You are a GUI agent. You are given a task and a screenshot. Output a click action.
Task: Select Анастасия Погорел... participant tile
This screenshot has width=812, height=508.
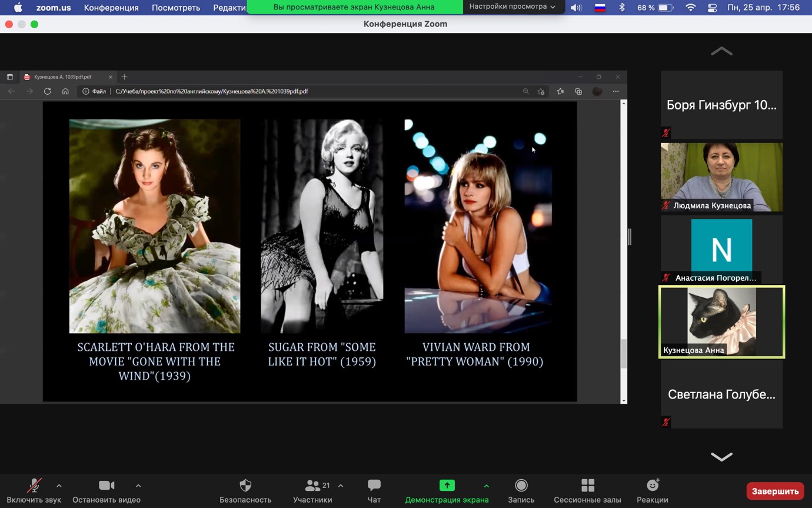[721, 250]
